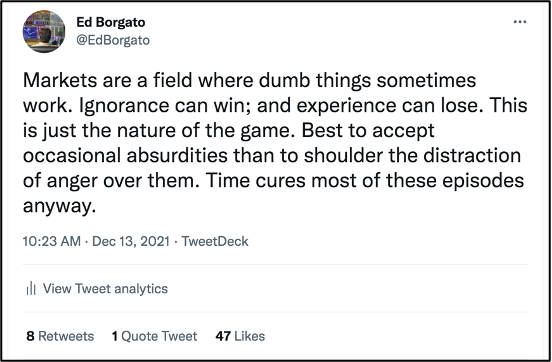
Task: Click the 10:23 AM timestamp
Action: point(52,241)
